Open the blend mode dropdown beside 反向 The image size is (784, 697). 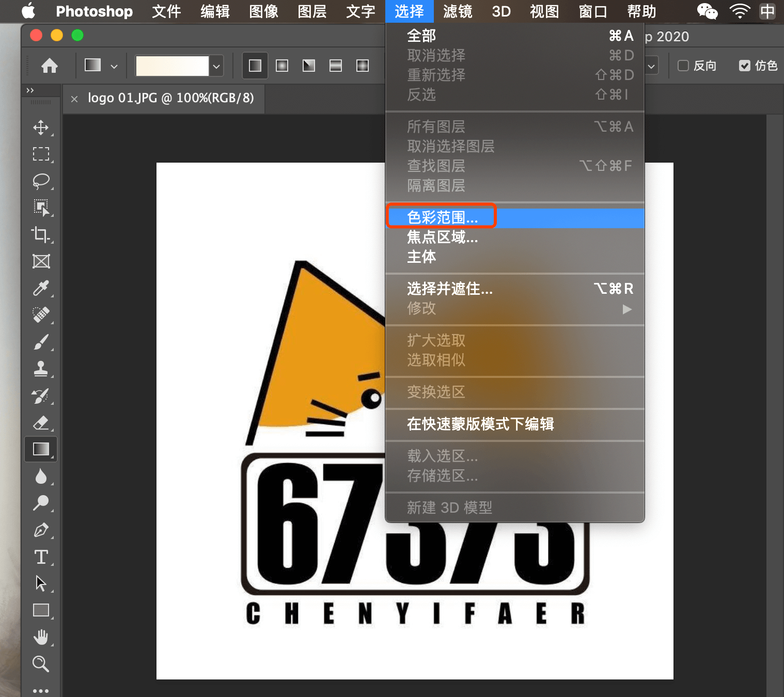(x=651, y=66)
